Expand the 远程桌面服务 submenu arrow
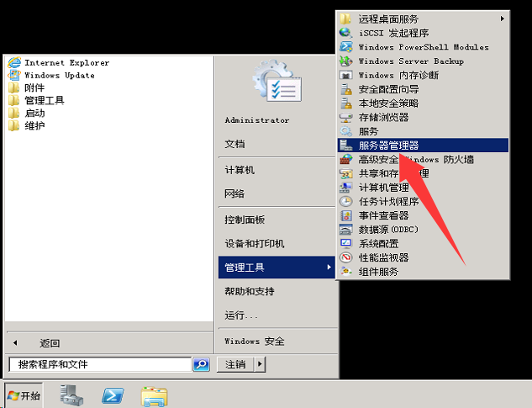Image resolution: width=532 pixels, height=408 pixels. click(503, 19)
